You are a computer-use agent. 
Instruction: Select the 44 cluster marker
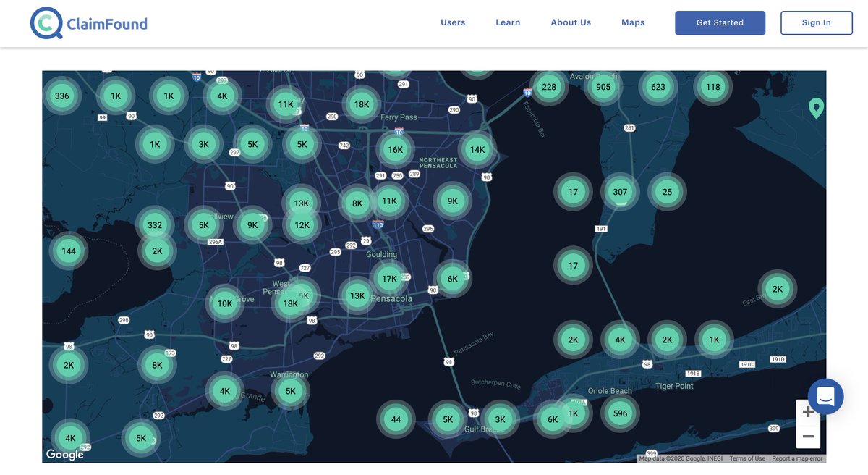[x=396, y=419]
